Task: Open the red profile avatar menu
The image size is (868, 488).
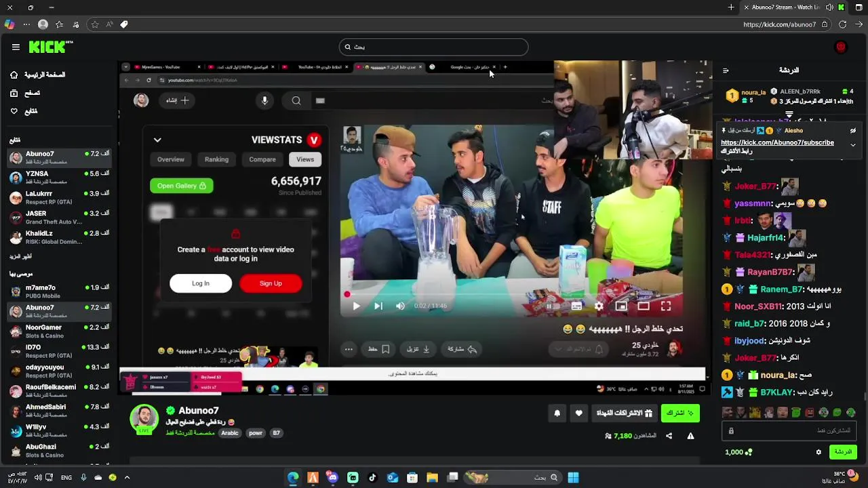Action: click(x=841, y=47)
